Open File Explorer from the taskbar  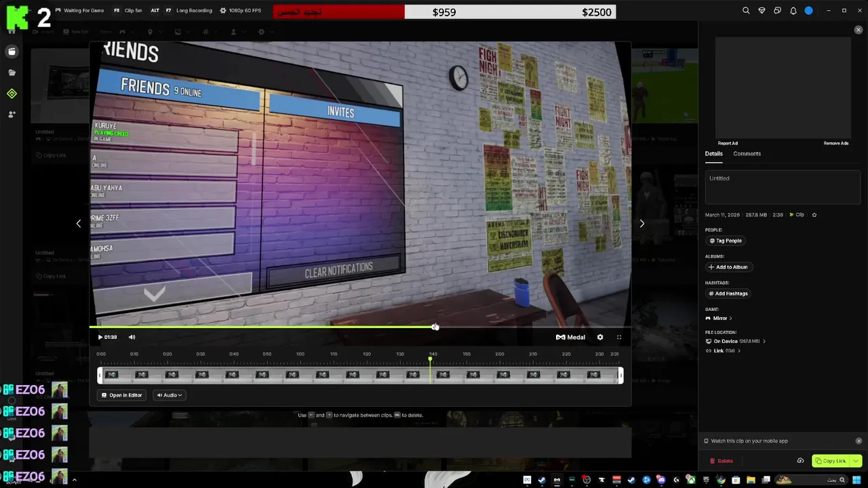pyautogui.click(x=751, y=480)
